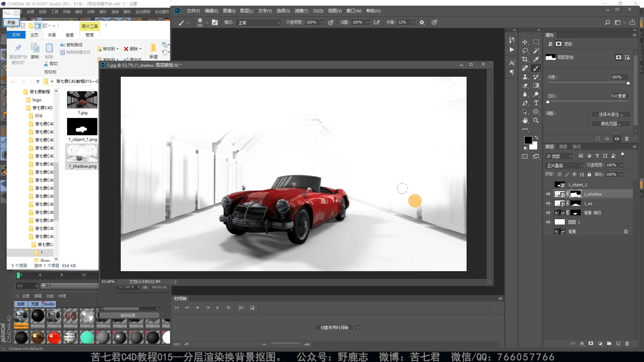The height and width of the screenshot is (362, 644).
Task: Click the black foreground color swatch
Action: [528, 140]
